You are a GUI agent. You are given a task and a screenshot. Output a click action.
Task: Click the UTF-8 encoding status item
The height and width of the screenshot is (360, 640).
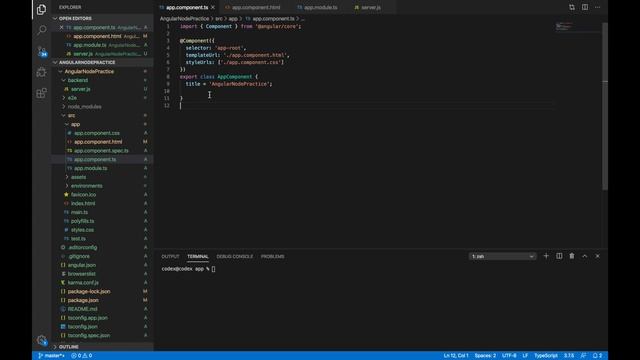[x=509, y=356]
